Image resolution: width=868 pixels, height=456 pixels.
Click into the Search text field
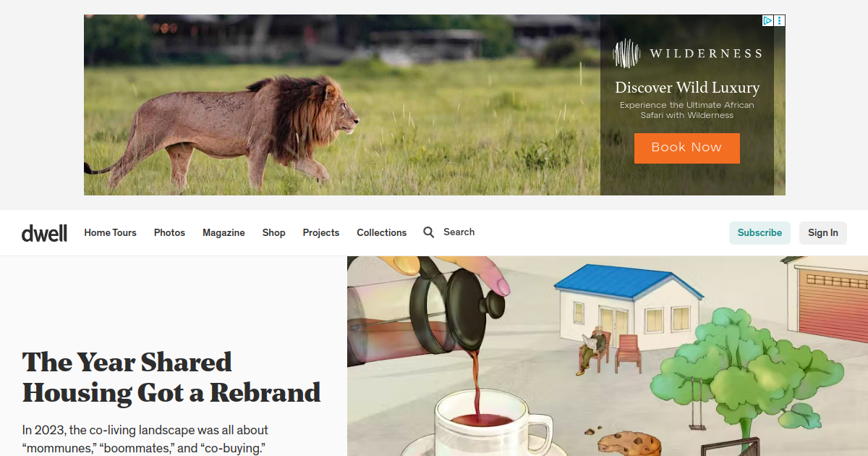[459, 232]
